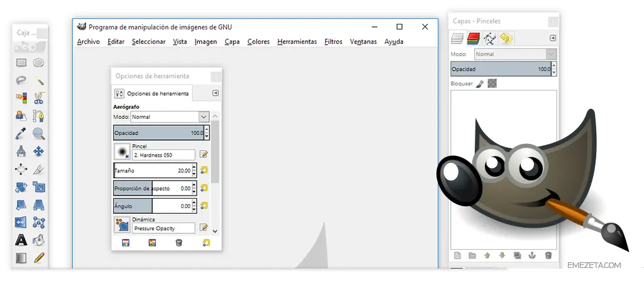Select the Bucket Fill tool
Screen dimensions: 644x283
(38, 240)
